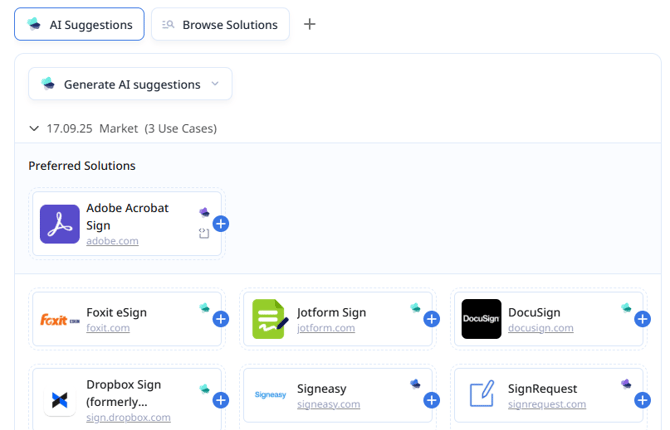Add a new tab with plus
This screenshot has height=430, width=670.
pyautogui.click(x=310, y=24)
